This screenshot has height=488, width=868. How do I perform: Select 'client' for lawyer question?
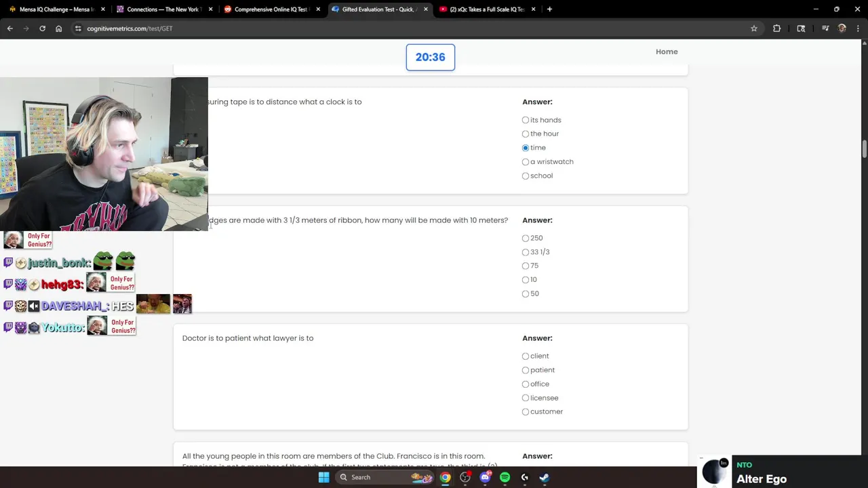pyautogui.click(x=526, y=356)
